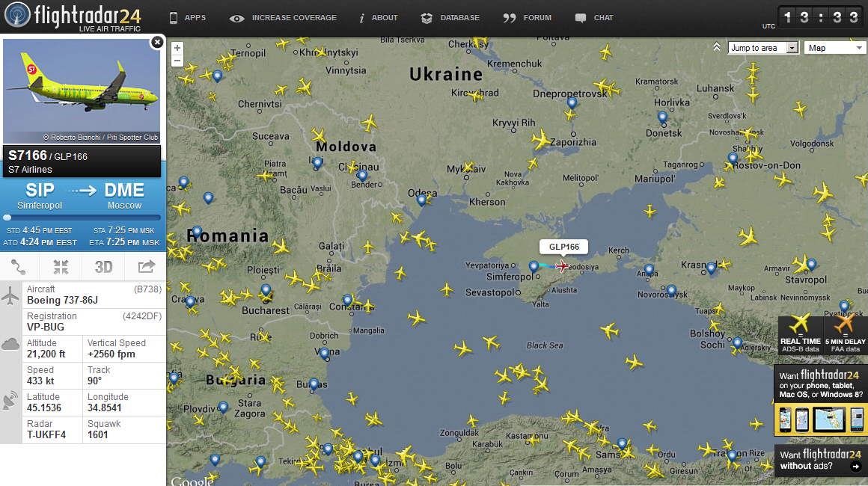
Task: Click the Novorossiysk airport pin
Action: (x=671, y=290)
